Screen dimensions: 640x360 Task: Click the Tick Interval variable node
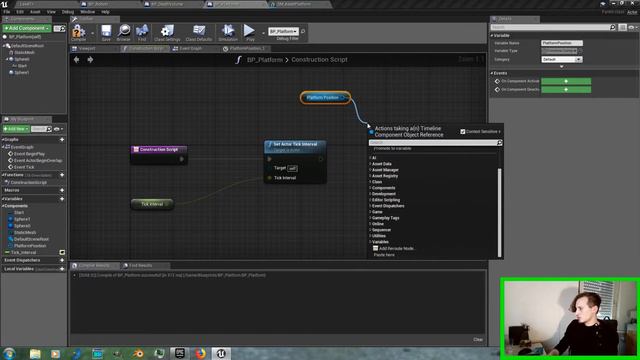coord(152,204)
